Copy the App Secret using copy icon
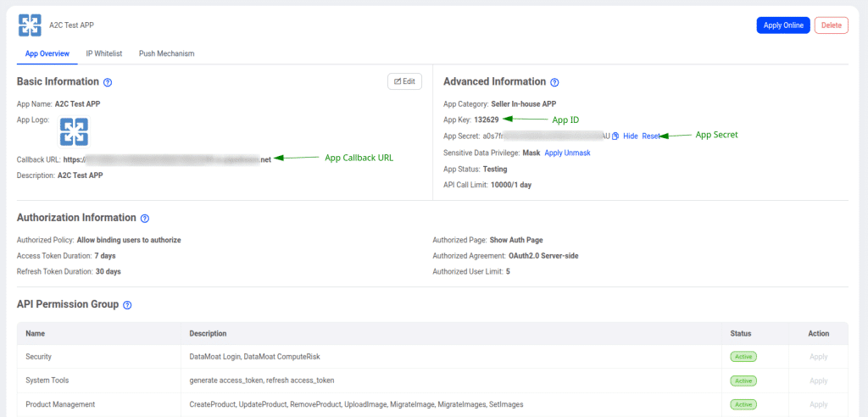Screen dimensions: 868x417 [615, 136]
